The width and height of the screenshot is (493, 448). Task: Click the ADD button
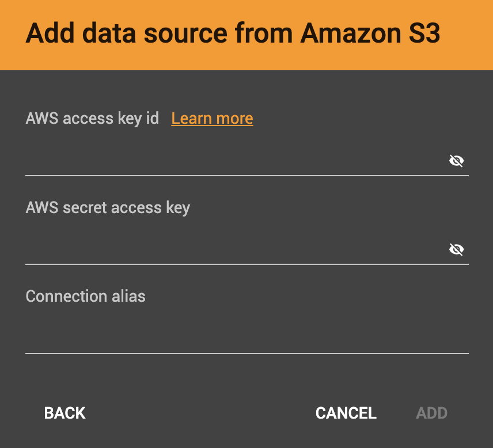[431, 413]
